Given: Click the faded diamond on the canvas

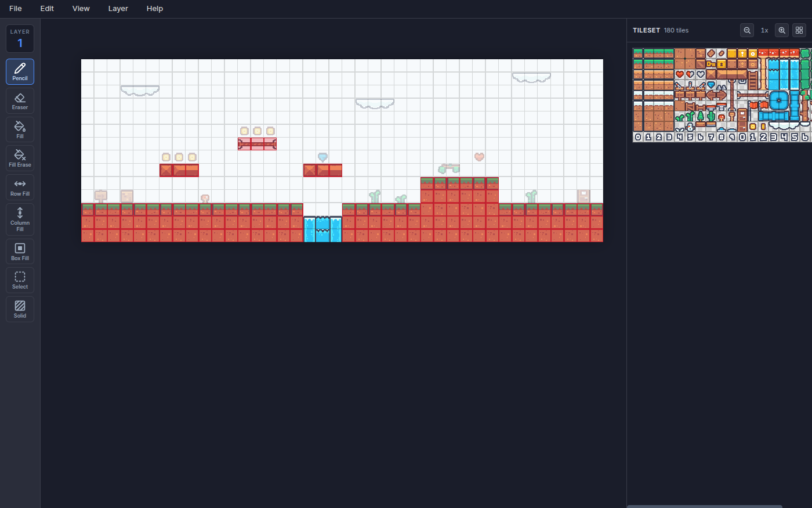Looking at the screenshot, I should tap(322, 157).
